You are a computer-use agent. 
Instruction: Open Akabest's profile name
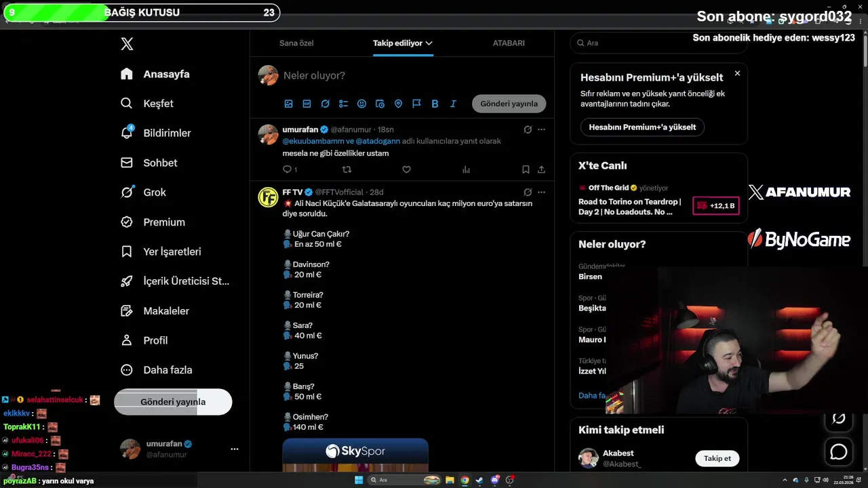(x=618, y=453)
